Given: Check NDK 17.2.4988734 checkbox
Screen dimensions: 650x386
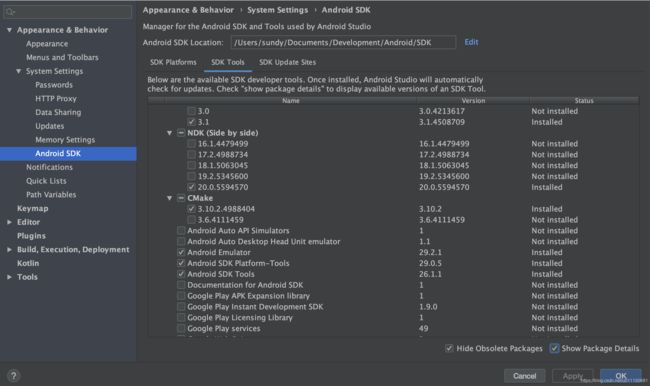Looking at the screenshot, I should coord(191,155).
